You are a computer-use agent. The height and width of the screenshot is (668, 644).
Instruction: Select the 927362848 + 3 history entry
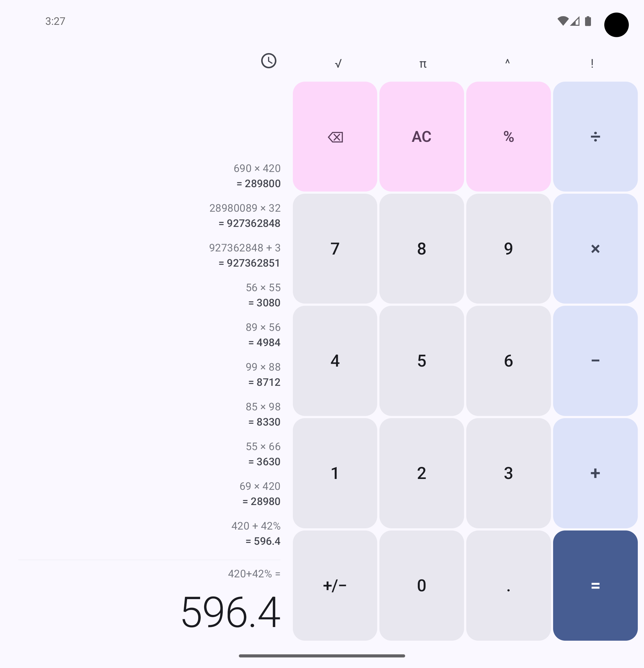coord(245,255)
